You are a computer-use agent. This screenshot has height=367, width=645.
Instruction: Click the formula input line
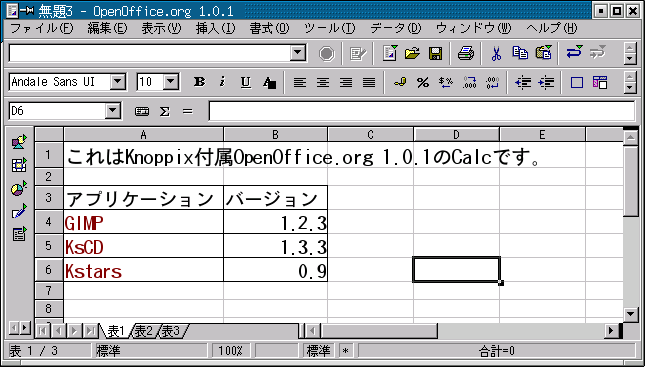422,111
